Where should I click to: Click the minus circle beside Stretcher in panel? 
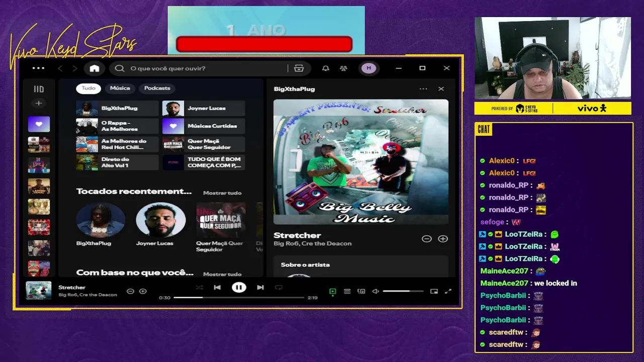point(427,239)
